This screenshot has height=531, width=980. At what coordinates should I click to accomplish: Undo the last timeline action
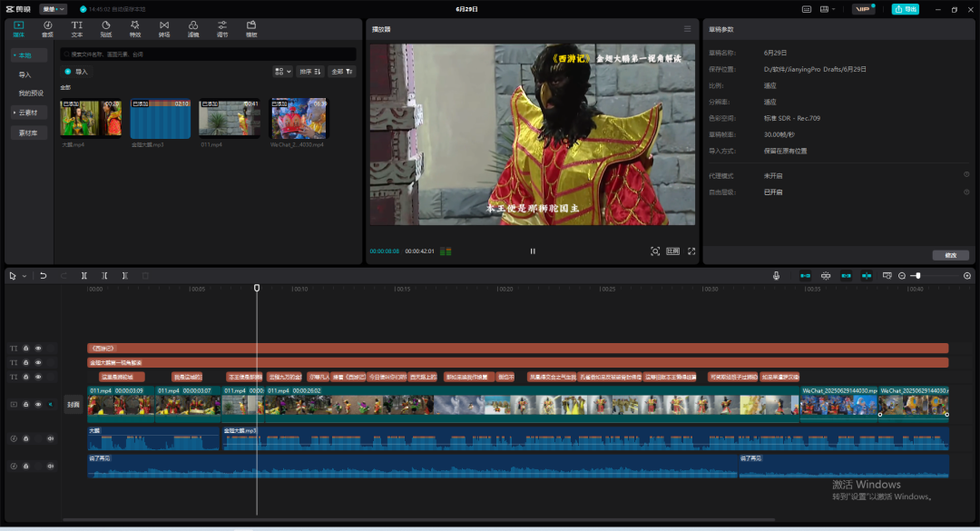pos(44,276)
